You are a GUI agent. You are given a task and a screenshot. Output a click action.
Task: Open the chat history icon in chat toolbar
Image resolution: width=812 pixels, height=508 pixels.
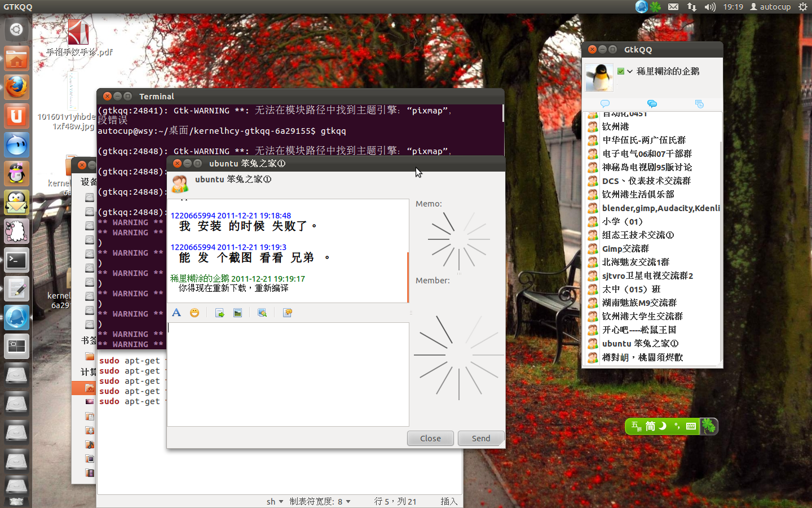coord(287,313)
